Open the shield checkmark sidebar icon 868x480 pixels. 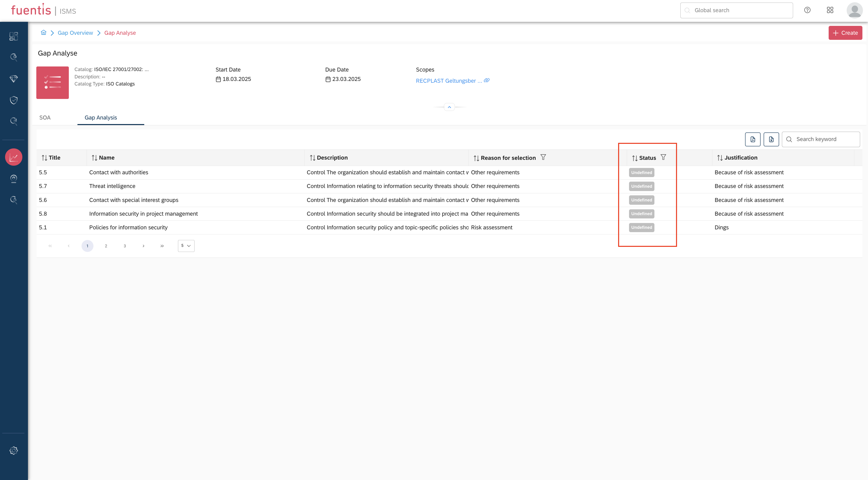[13, 100]
